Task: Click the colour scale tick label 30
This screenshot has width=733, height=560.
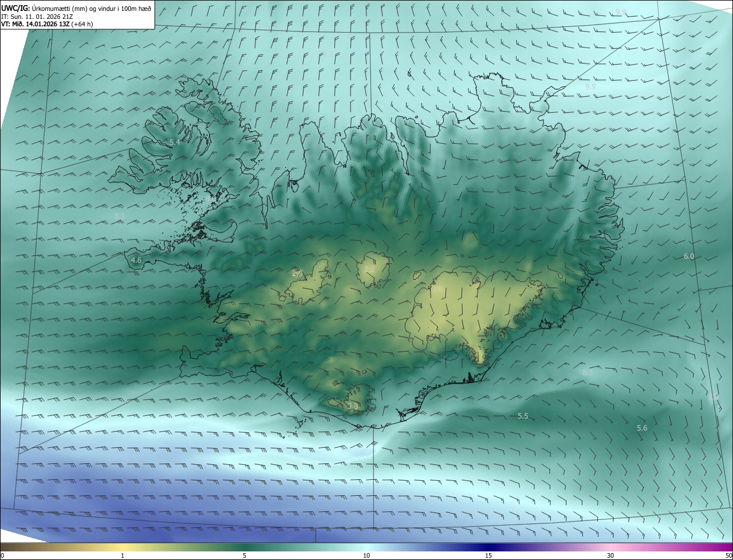Action: point(610,555)
